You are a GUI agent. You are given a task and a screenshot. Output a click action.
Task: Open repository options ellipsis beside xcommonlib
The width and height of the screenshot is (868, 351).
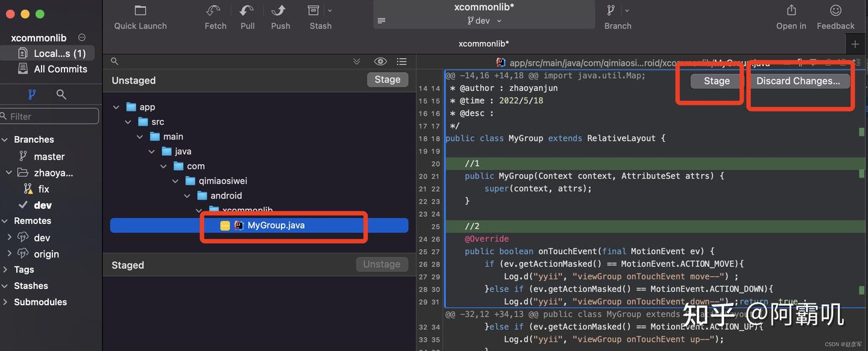point(82,37)
